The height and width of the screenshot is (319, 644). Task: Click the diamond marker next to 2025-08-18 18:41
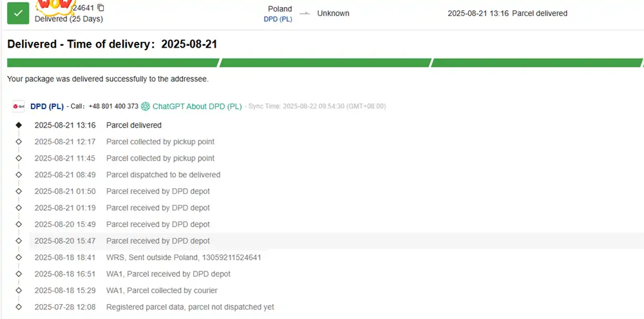pos(19,257)
